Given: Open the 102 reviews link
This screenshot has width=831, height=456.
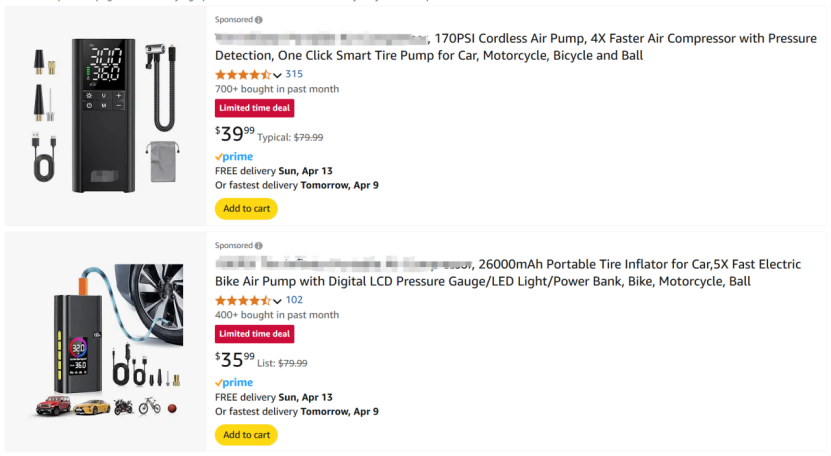Looking at the screenshot, I should click(x=294, y=300).
